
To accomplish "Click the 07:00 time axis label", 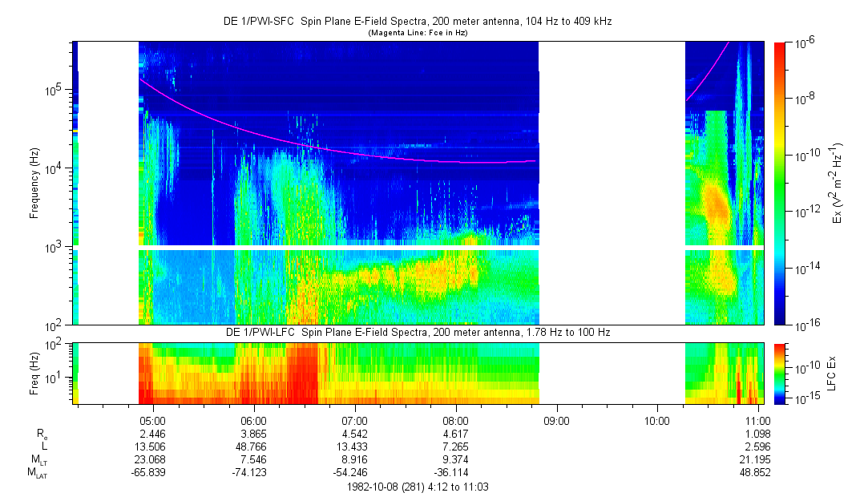I will point(354,420).
